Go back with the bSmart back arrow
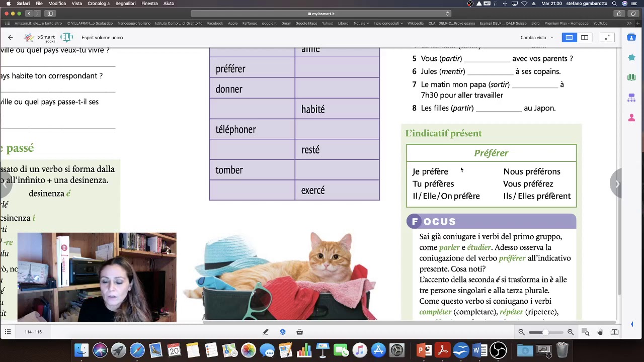The width and height of the screenshot is (644, 362). pos(10,37)
